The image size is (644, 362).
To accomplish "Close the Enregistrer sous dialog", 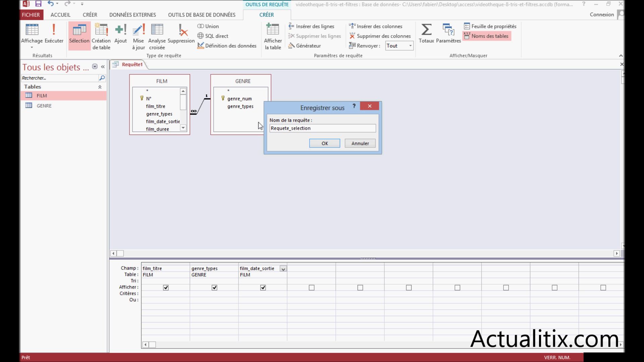I will point(370,106).
